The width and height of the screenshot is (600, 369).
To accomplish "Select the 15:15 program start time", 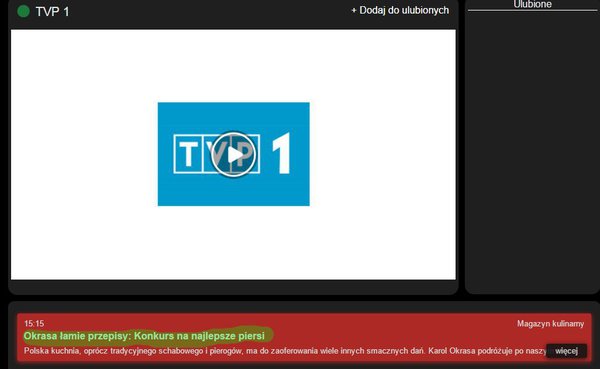I will coord(34,323).
